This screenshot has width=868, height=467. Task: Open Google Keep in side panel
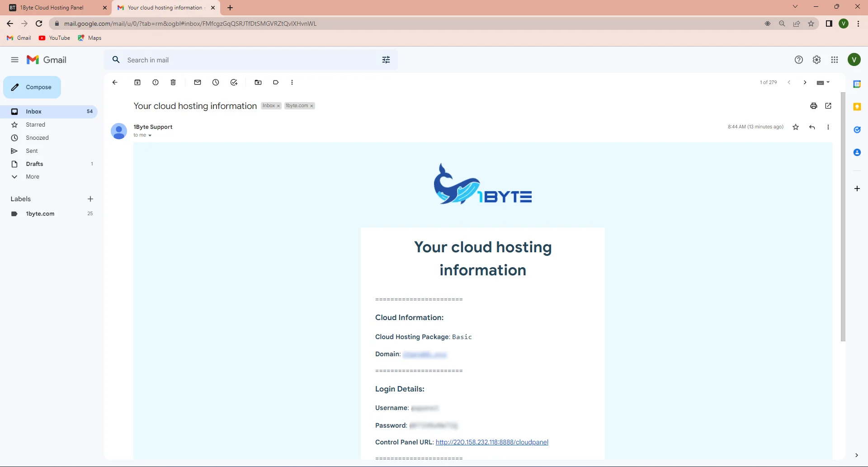pyautogui.click(x=857, y=107)
